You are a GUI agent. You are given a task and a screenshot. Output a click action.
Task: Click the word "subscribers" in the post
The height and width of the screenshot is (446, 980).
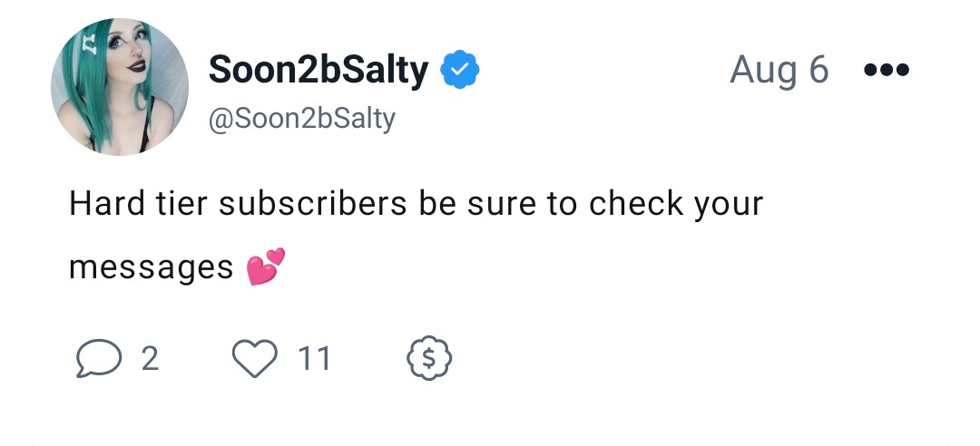click(312, 204)
